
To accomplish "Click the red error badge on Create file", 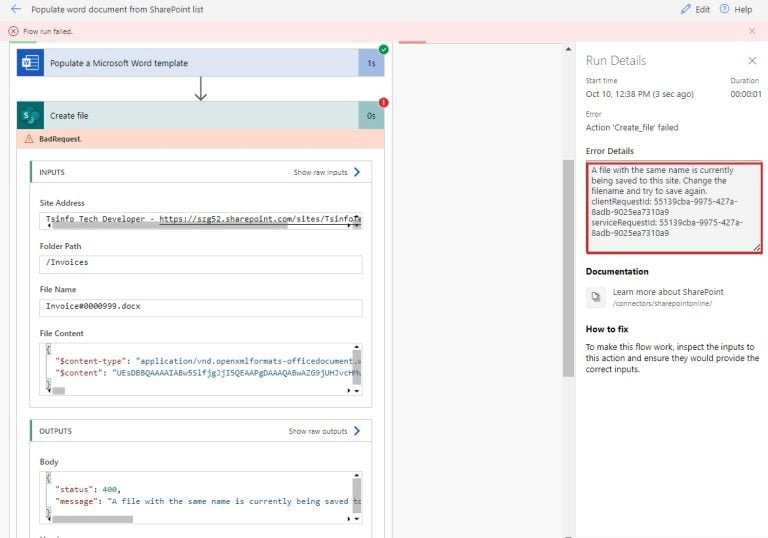I will click(384, 102).
